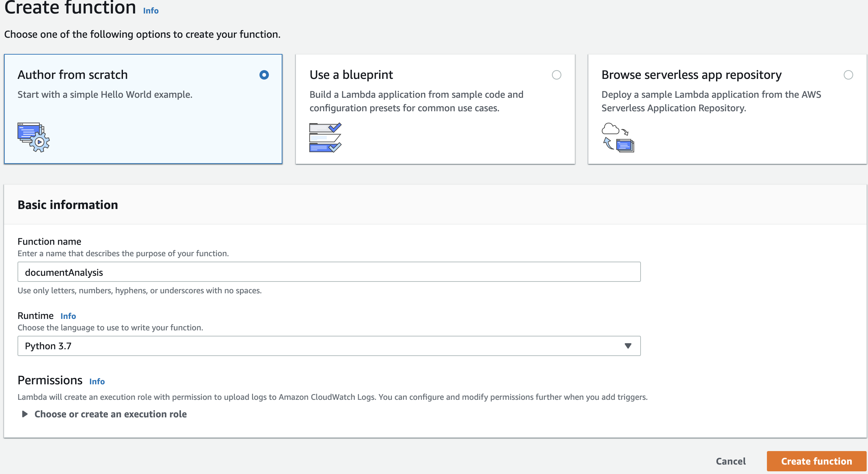868x474 pixels.
Task: Open the Runtime Info link
Action: click(x=68, y=316)
